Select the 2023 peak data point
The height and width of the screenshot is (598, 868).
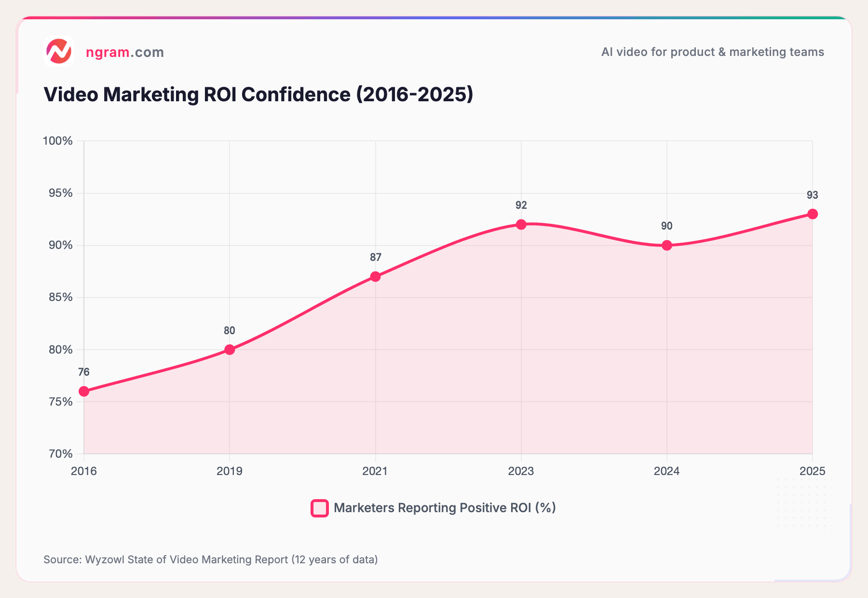(521, 224)
